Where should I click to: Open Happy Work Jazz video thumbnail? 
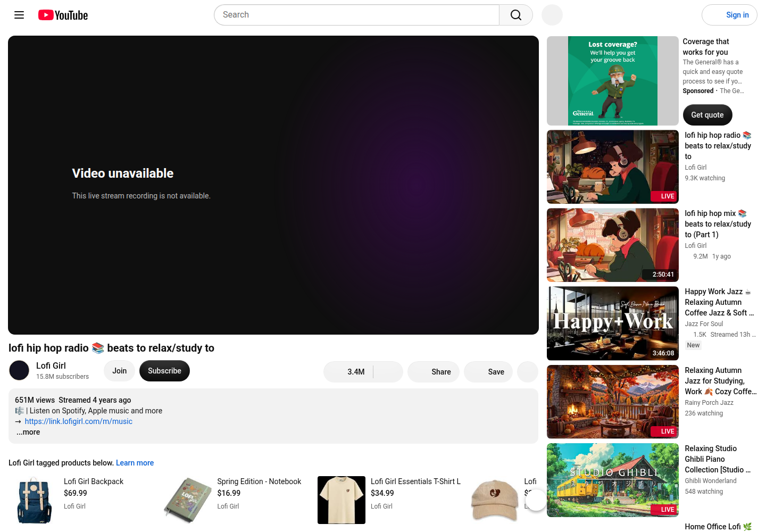pyautogui.click(x=613, y=323)
